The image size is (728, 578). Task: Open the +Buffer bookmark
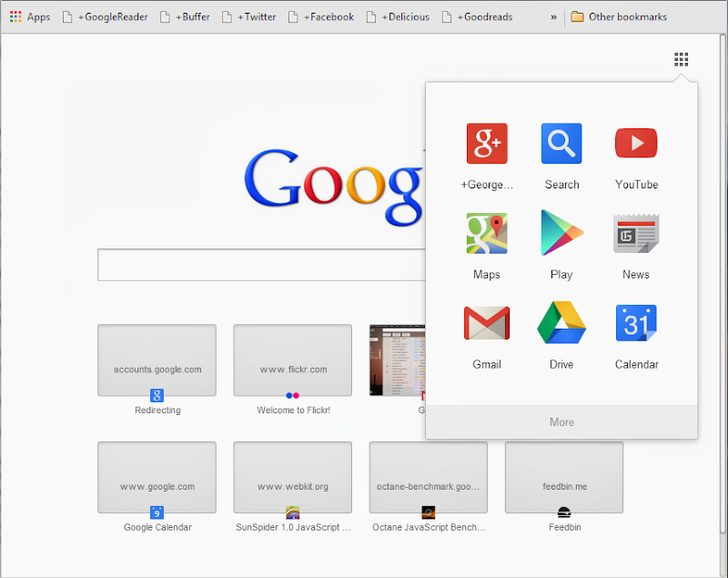pos(185,16)
